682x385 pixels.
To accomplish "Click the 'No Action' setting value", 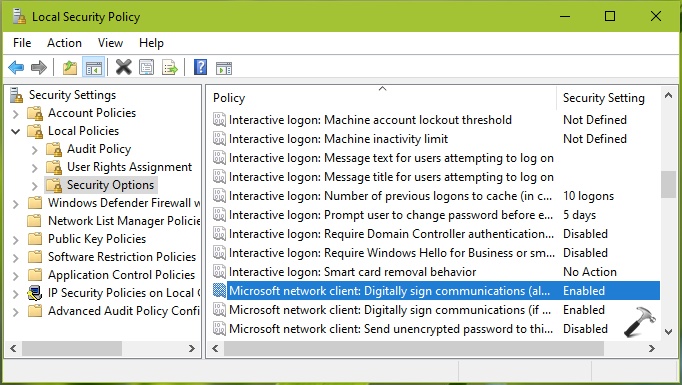I will coord(590,272).
